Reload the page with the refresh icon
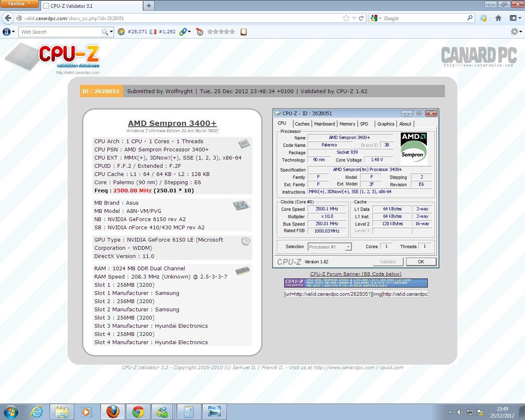 [x=361, y=18]
